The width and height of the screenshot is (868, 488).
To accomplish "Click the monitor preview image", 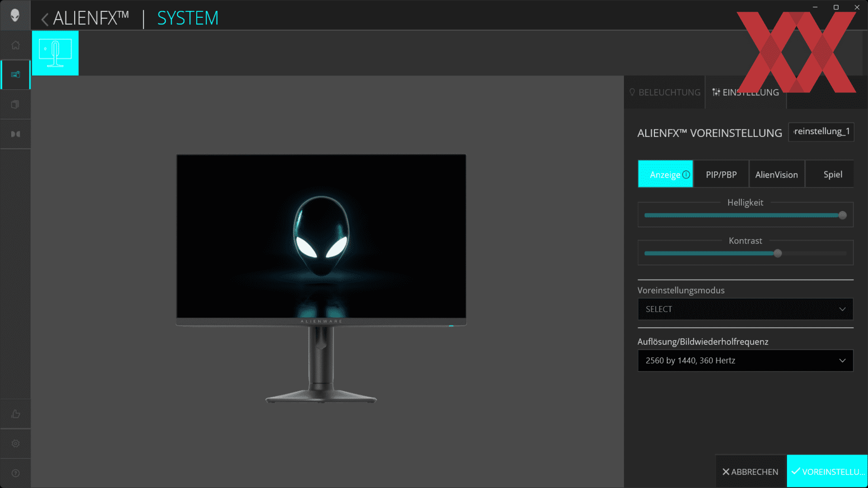I will [321, 279].
